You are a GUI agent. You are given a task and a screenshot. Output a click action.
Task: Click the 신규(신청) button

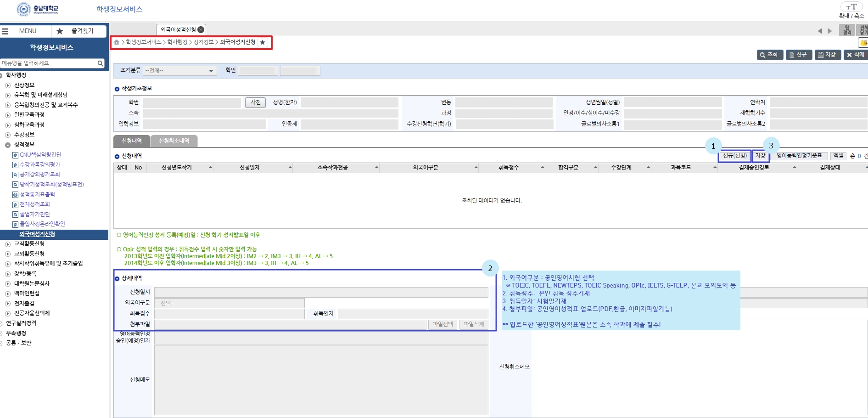tap(734, 156)
